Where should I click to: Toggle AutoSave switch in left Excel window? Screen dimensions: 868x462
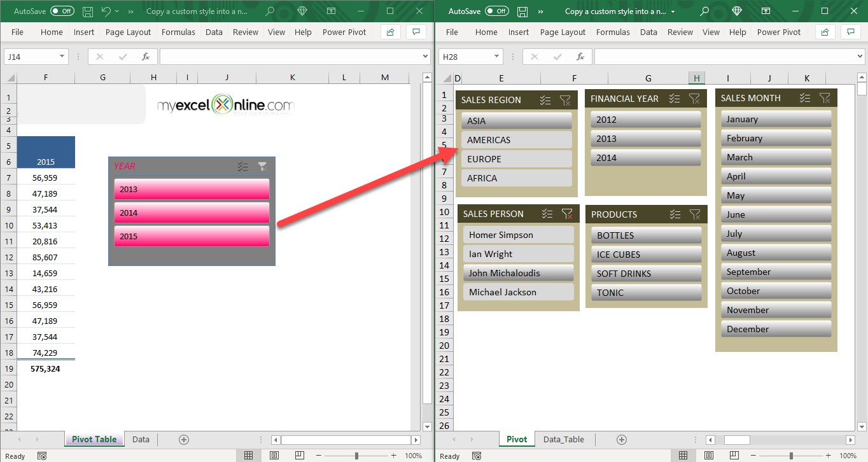pos(62,11)
